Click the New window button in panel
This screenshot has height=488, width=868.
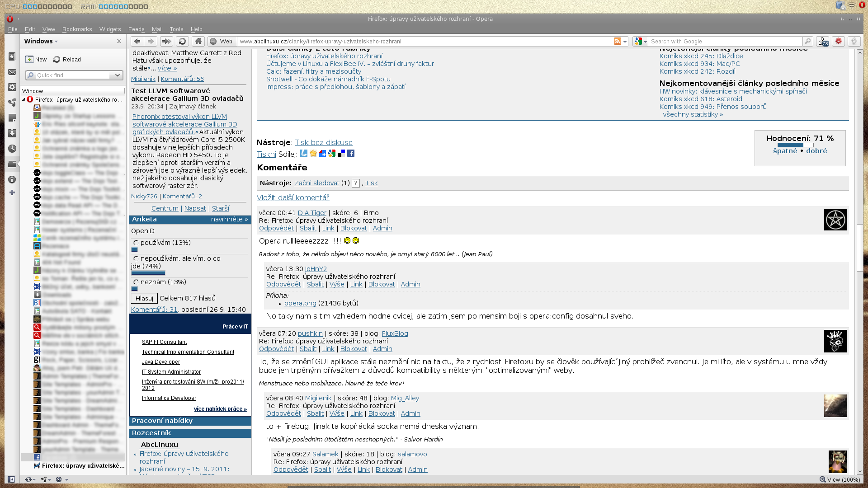tap(36, 60)
